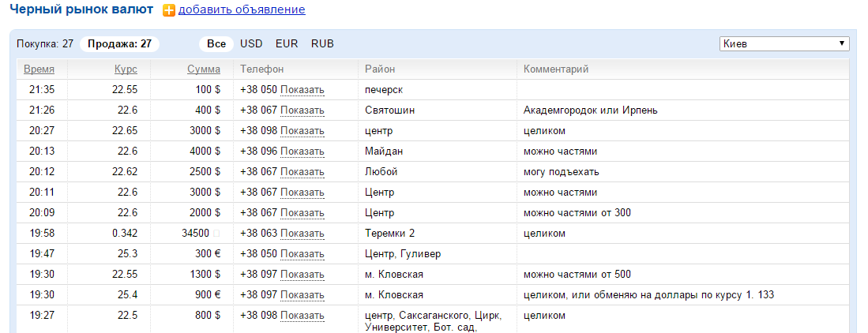Show phone for the 900 € м. Кловская listing
Screen dimensions: 868x333
coord(302,295)
